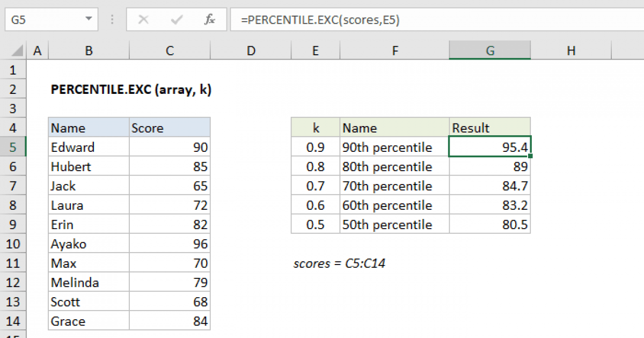Select the k value 0.9 cell
Image resolution: width=644 pixels, height=338 pixels.
coord(316,146)
